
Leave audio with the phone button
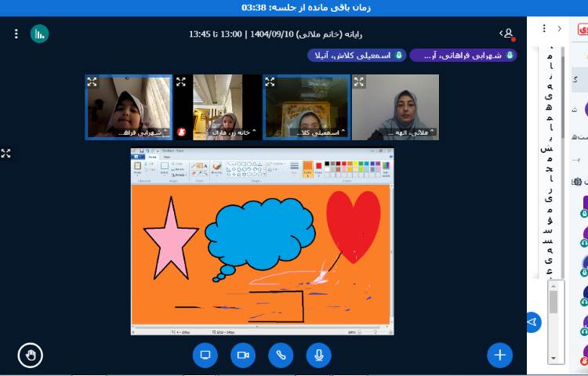click(x=281, y=356)
